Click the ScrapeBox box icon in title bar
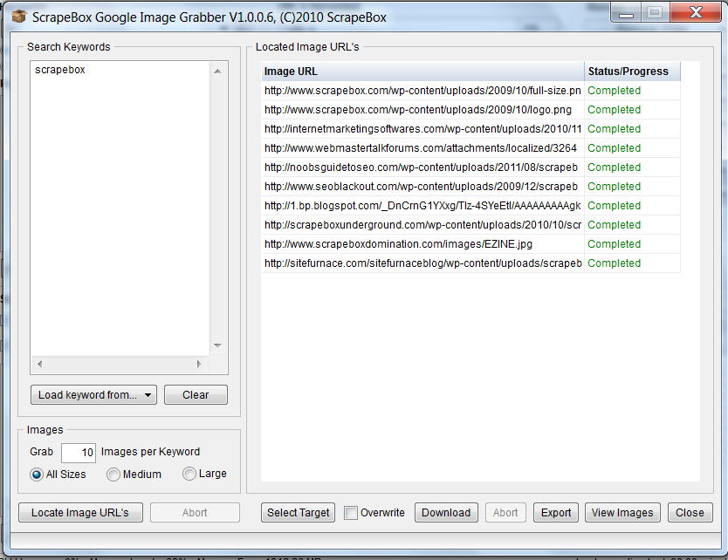The height and width of the screenshot is (560, 728). coord(19,17)
